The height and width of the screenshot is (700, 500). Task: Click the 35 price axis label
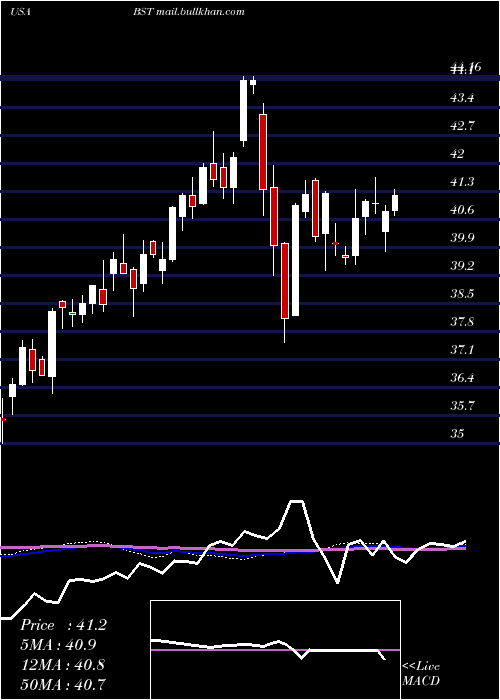click(x=458, y=434)
